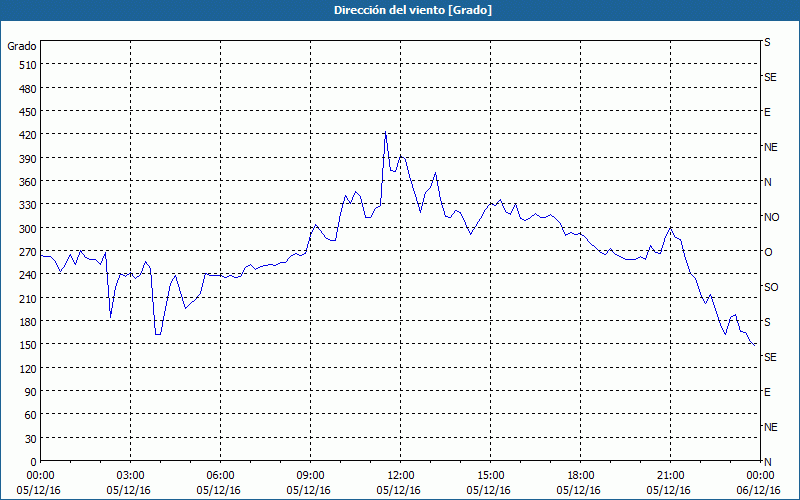Click the 'N' compass label level with 360

point(767,182)
